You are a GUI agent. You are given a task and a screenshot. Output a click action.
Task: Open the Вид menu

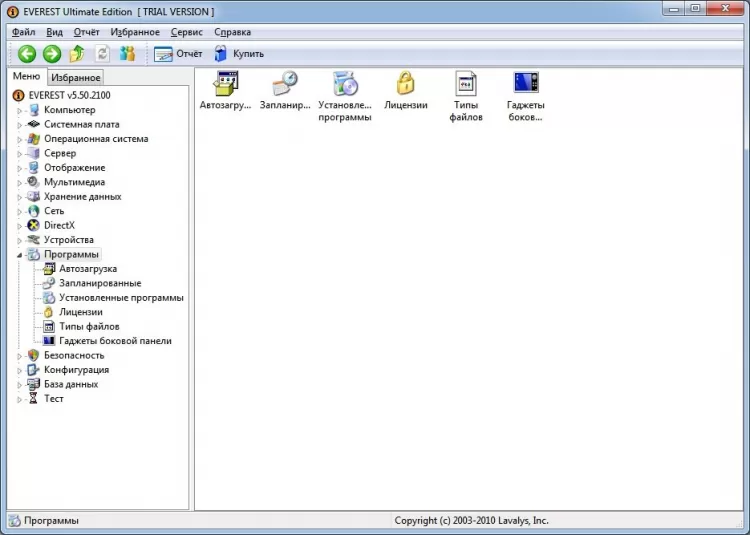coord(55,32)
